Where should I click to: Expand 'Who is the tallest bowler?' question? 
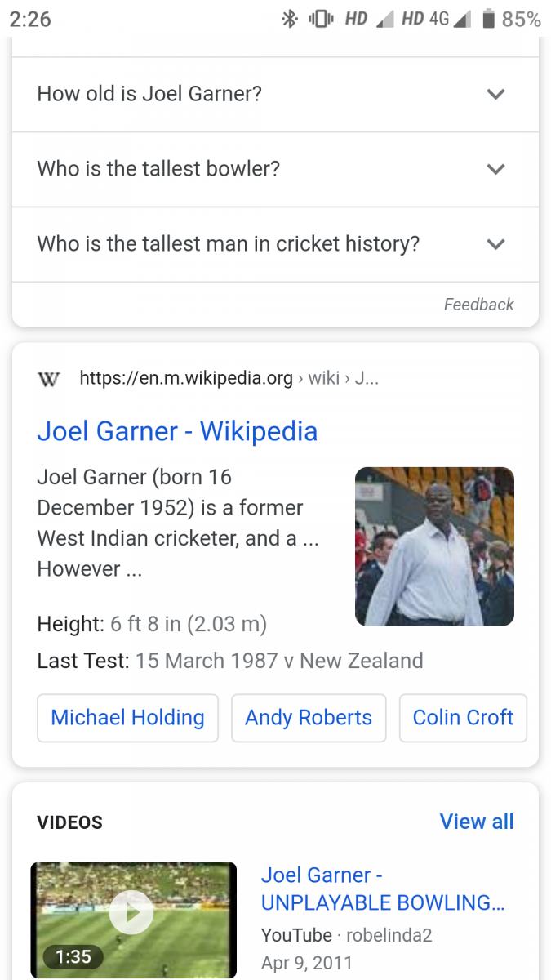point(275,169)
